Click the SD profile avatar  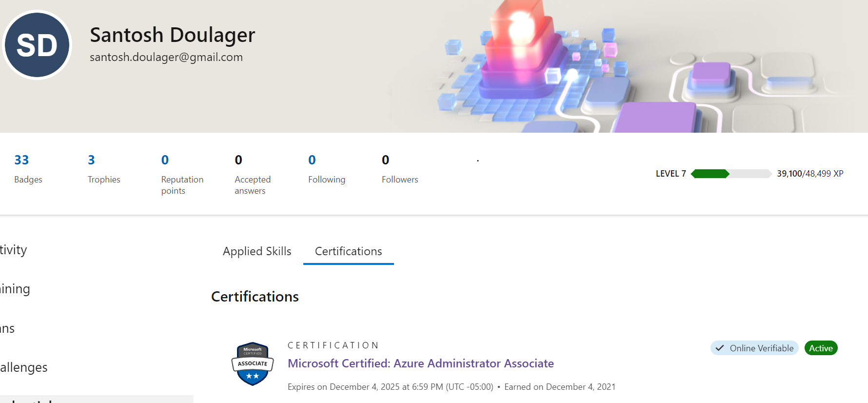point(37,45)
